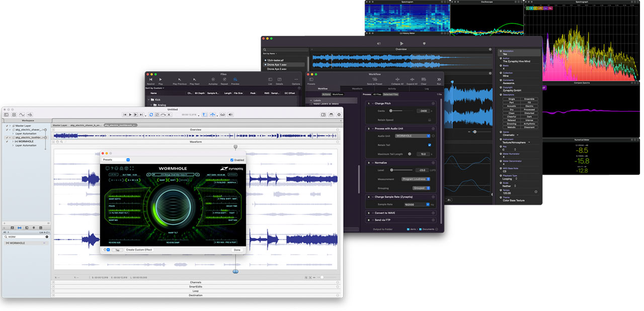
Task: Switch to the Log tab in Workflow window
Action: click(x=426, y=89)
